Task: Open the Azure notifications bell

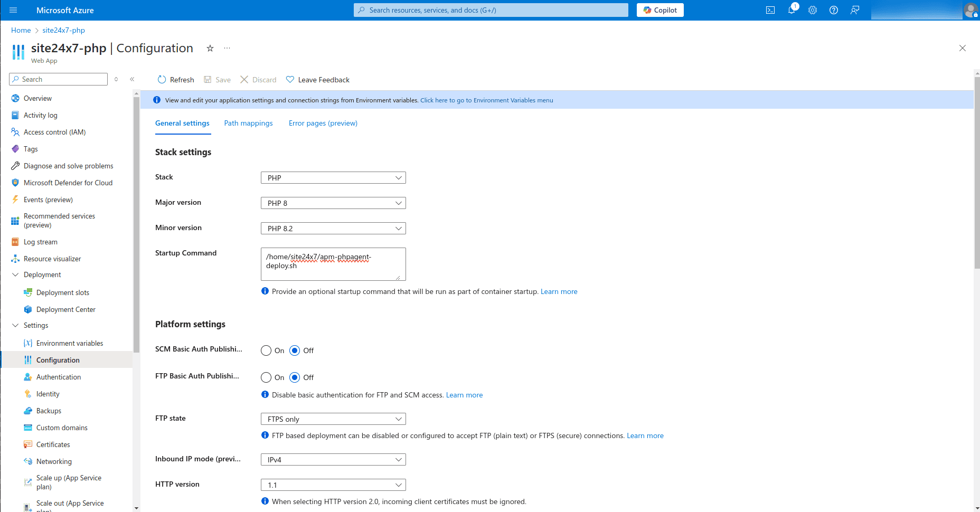Action: coord(791,10)
